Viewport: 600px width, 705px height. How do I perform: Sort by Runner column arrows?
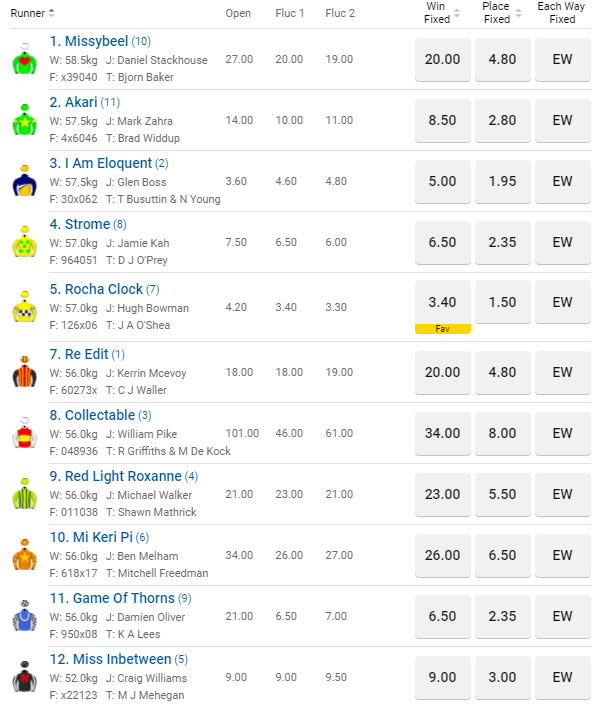(x=52, y=13)
